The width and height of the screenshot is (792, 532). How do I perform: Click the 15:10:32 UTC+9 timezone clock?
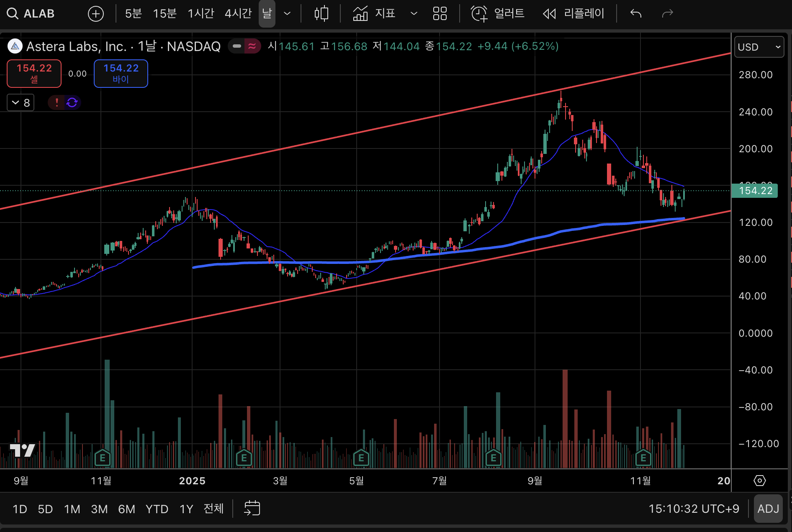tap(694, 509)
